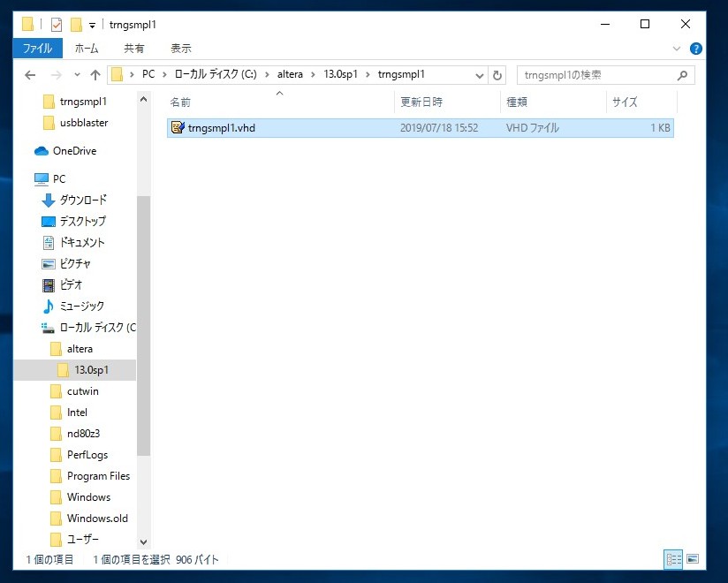This screenshot has height=583, width=728.
Task: Open the 表示 ribbon tab
Action: point(180,49)
